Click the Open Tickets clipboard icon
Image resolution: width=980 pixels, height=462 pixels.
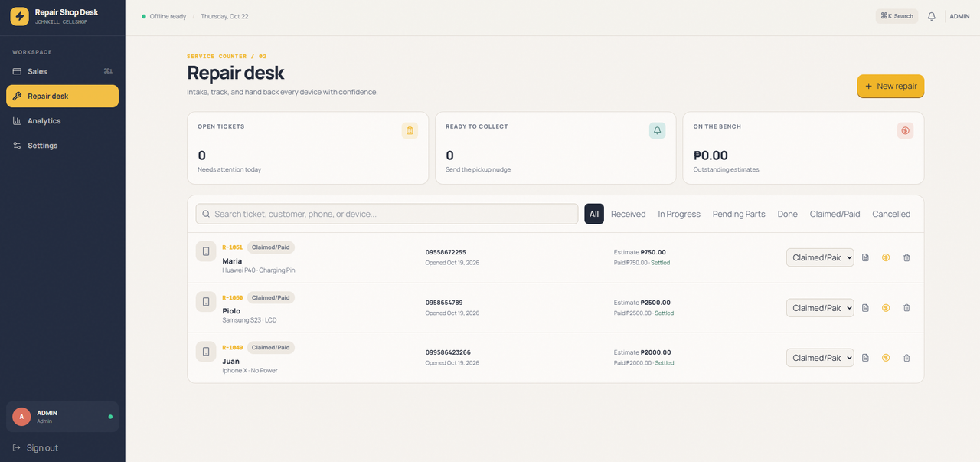click(x=410, y=130)
